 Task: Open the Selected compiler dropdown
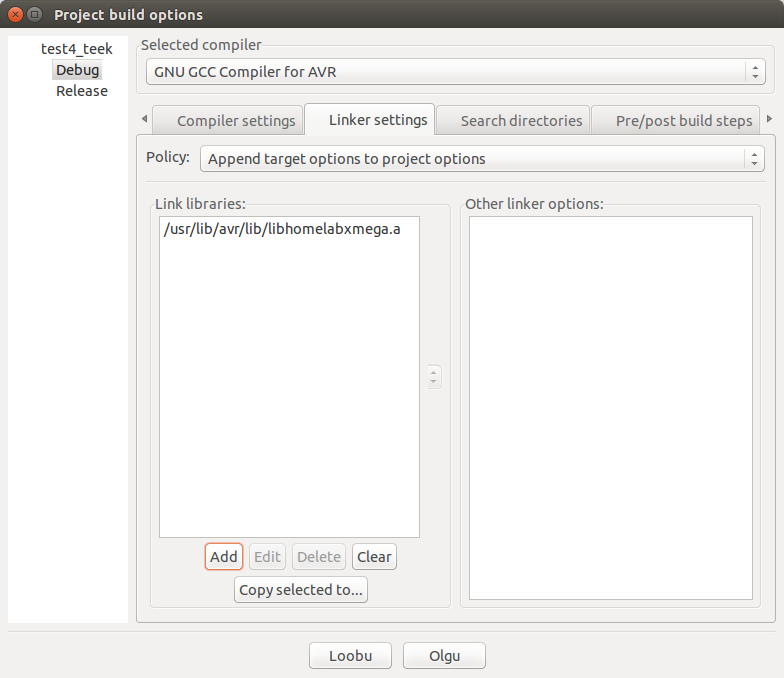click(x=455, y=72)
